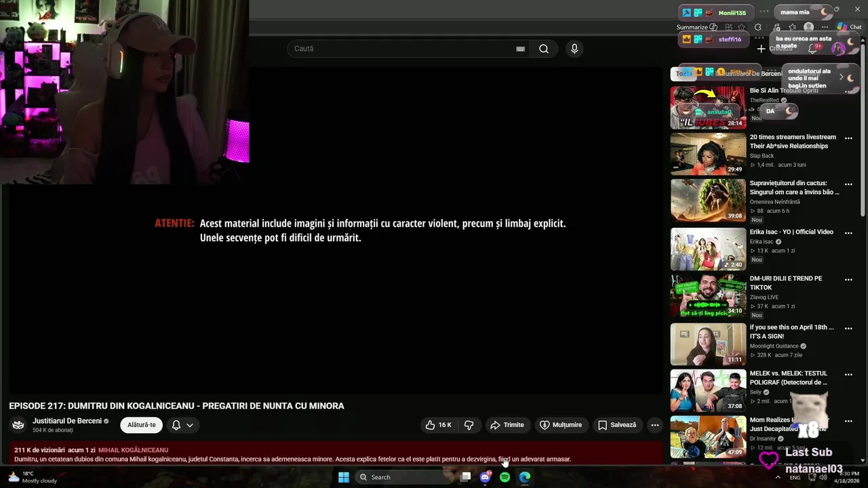Open Discord from taskbar
Screen dimensions: 868x488
tap(486, 477)
